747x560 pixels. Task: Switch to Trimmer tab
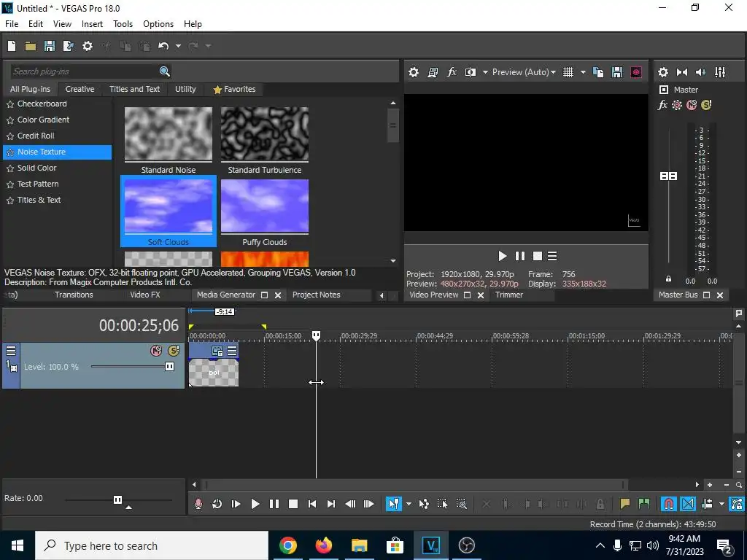508,295
